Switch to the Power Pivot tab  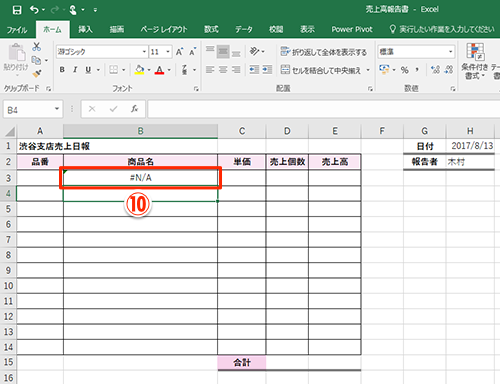click(352, 29)
